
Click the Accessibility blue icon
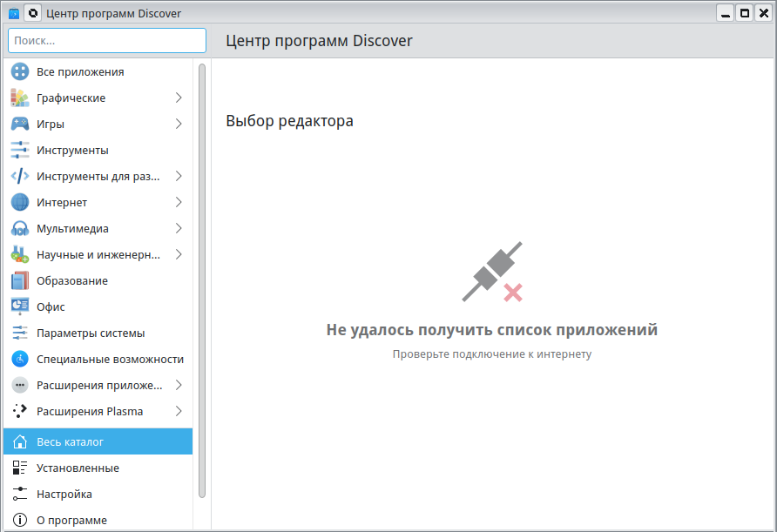point(20,359)
